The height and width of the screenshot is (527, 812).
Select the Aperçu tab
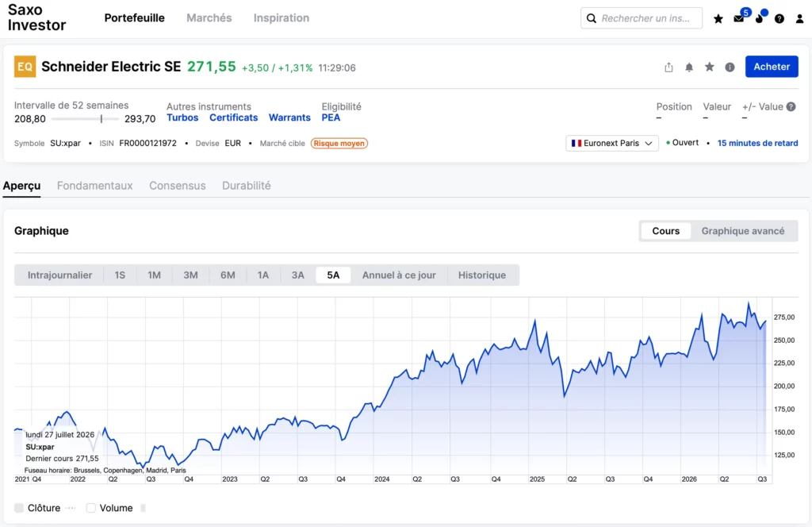pos(21,186)
